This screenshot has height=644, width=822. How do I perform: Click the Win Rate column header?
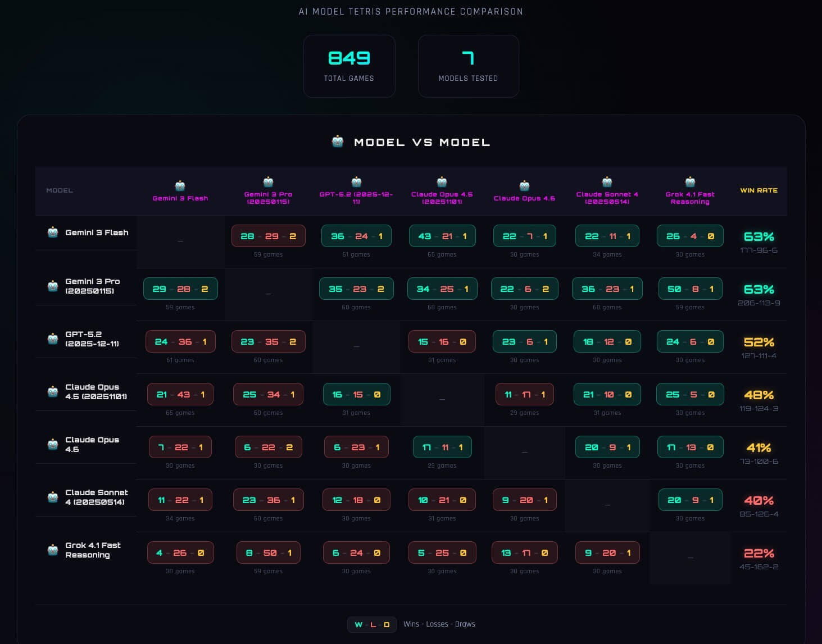pyautogui.click(x=759, y=190)
